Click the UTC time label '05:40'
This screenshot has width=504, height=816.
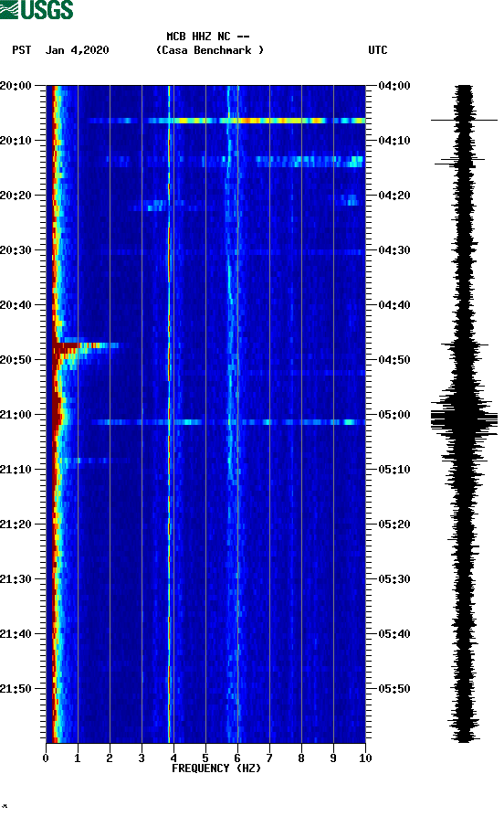tap(394, 634)
